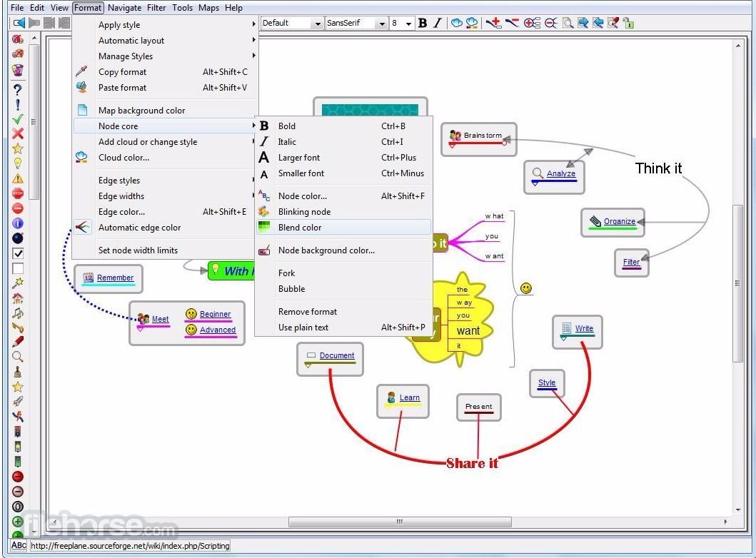Open Node background color dialog entry
756x558 pixels.
(x=343, y=250)
